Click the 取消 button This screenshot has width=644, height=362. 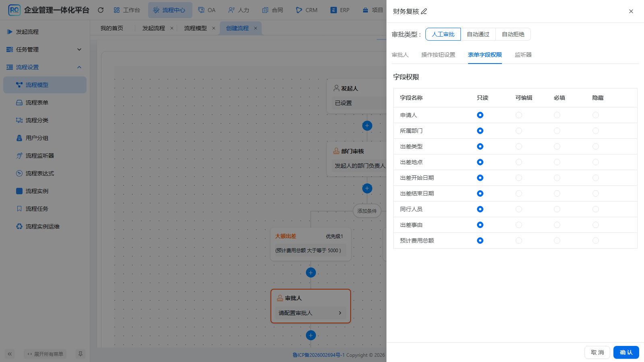pos(597,352)
